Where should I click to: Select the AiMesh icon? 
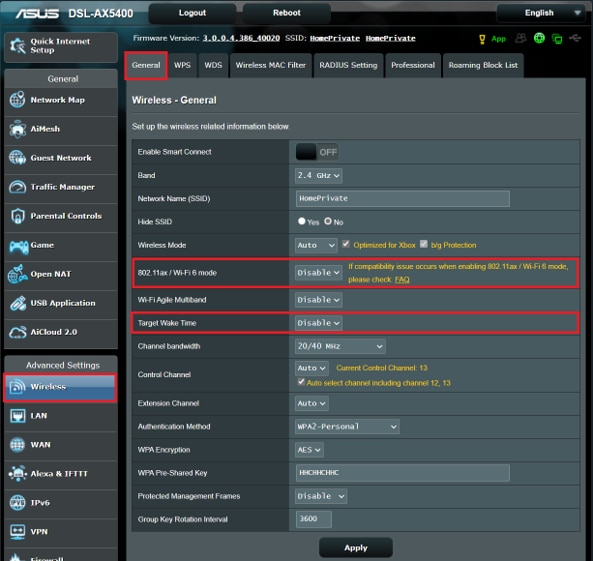coord(17,129)
